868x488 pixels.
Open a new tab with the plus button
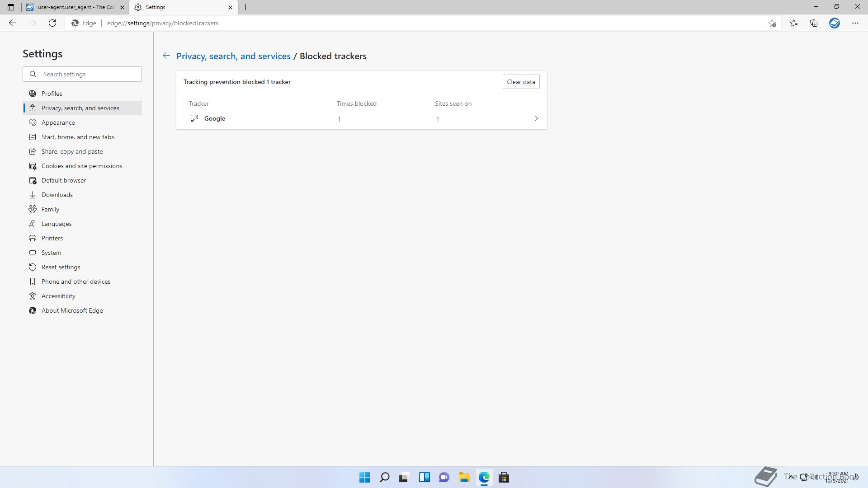coord(246,7)
